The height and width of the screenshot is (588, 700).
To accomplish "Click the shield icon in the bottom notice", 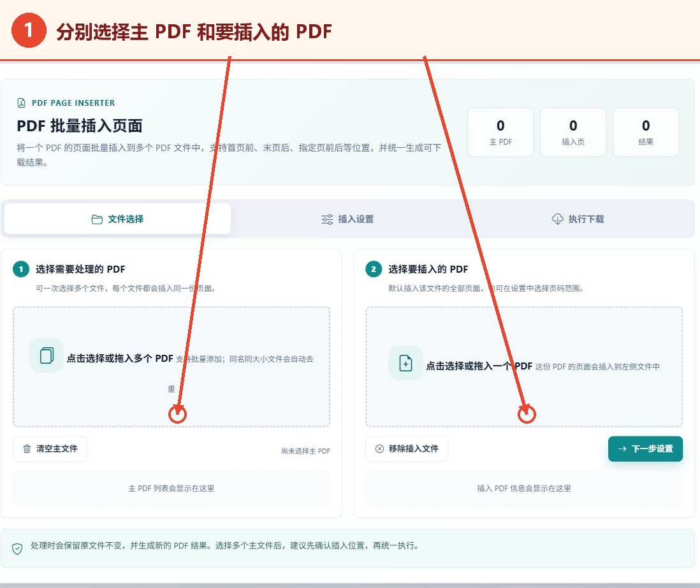I will 17,549.
